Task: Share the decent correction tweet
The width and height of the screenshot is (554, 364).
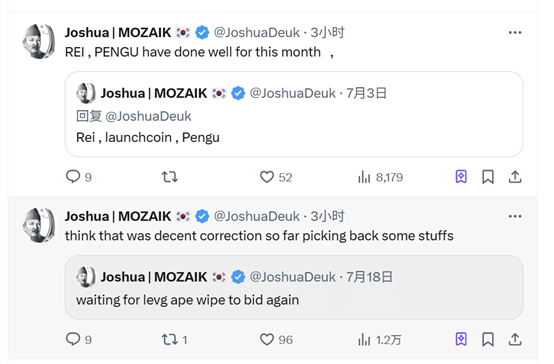Action: (x=515, y=339)
